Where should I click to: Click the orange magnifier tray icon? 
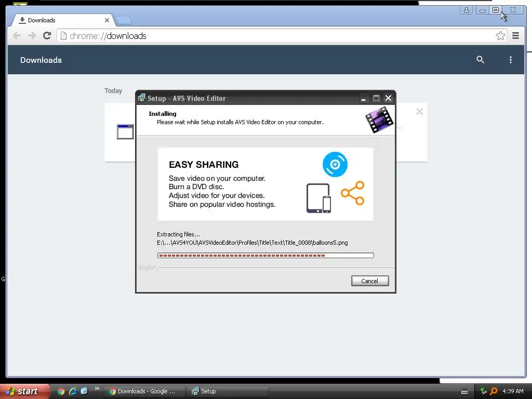click(494, 391)
